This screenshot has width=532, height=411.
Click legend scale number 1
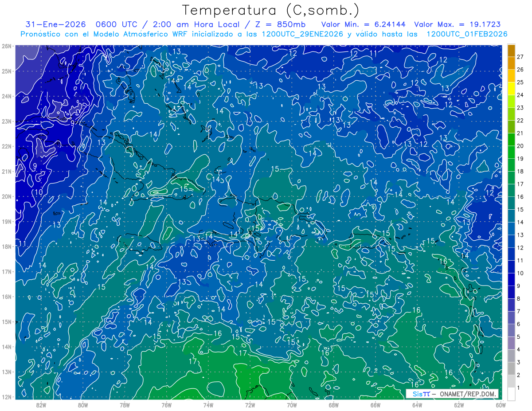tap(519, 388)
